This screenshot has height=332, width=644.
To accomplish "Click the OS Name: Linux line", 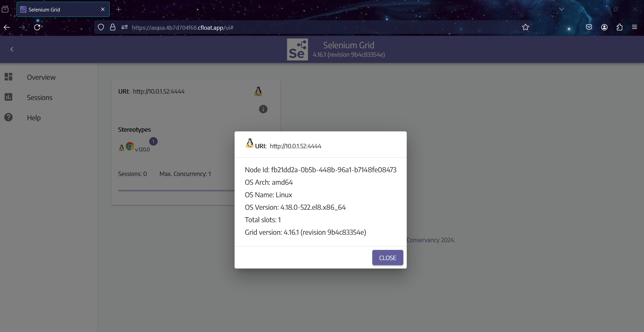I will pyautogui.click(x=268, y=195).
